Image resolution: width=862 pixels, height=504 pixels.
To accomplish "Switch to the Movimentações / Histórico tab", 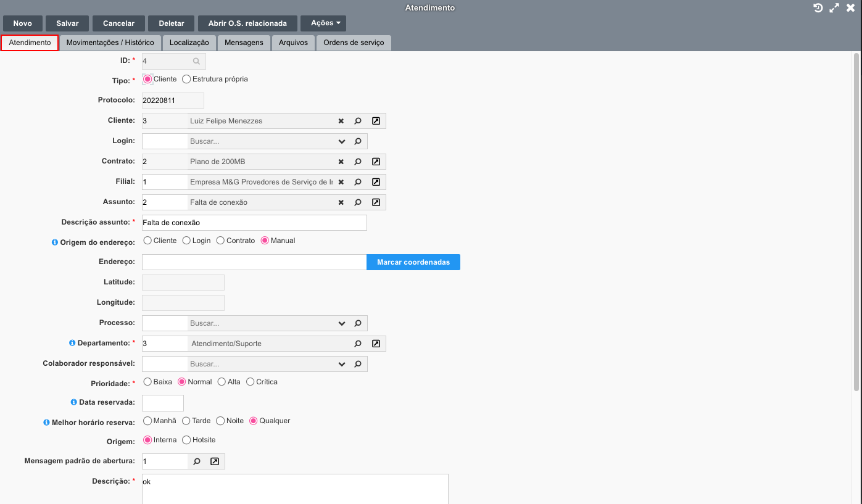I will pyautogui.click(x=110, y=43).
